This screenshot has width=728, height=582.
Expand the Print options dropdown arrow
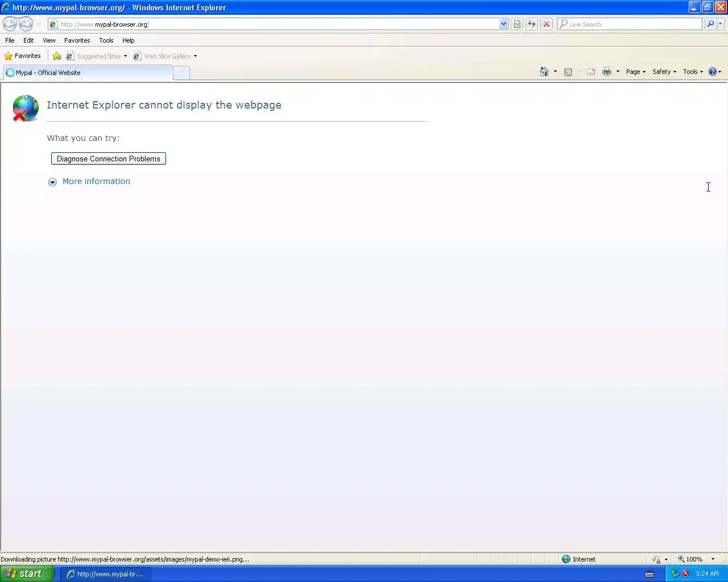coord(618,72)
